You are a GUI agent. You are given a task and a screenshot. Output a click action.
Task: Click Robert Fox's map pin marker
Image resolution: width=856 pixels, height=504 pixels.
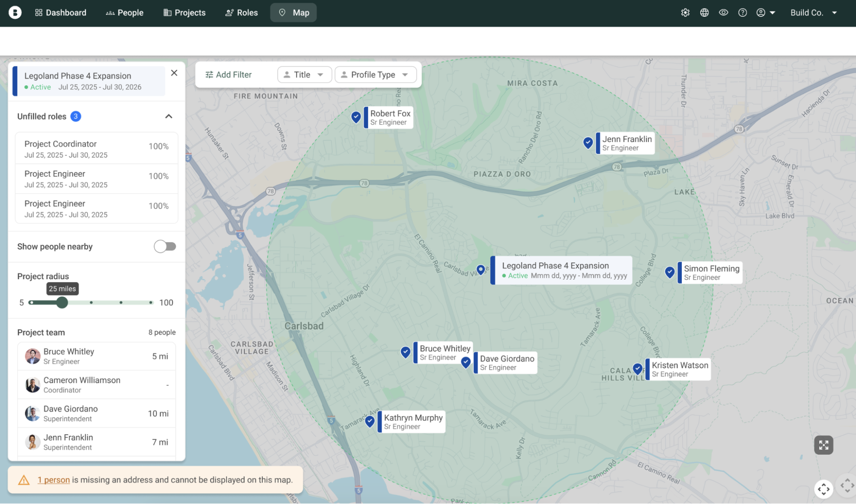356,117
